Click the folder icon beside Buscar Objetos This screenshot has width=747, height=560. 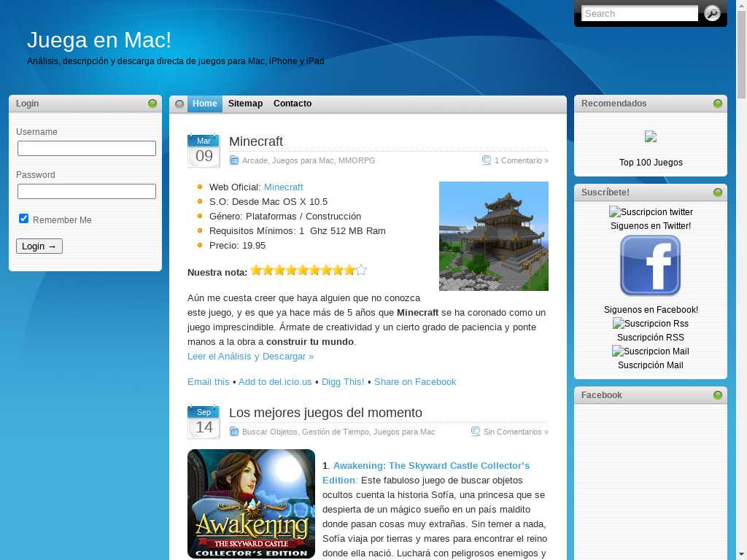coord(234,432)
